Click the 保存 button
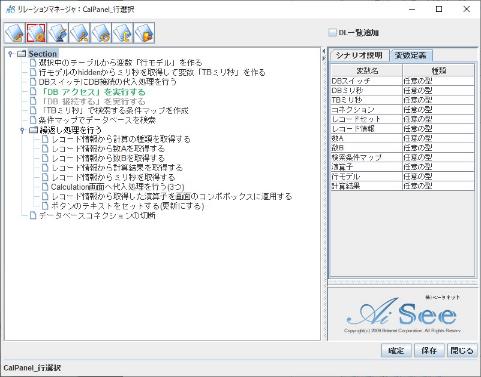 coord(429,351)
